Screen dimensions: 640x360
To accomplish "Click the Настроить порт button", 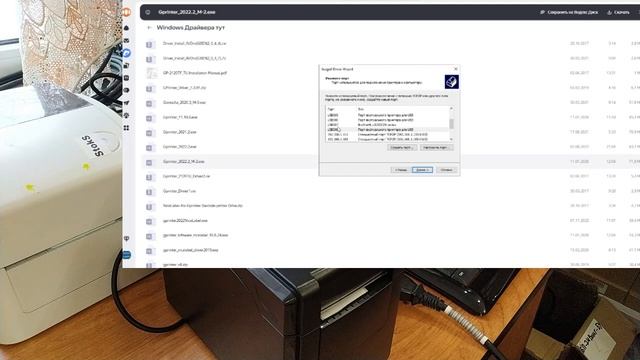I will click(x=436, y=147).
